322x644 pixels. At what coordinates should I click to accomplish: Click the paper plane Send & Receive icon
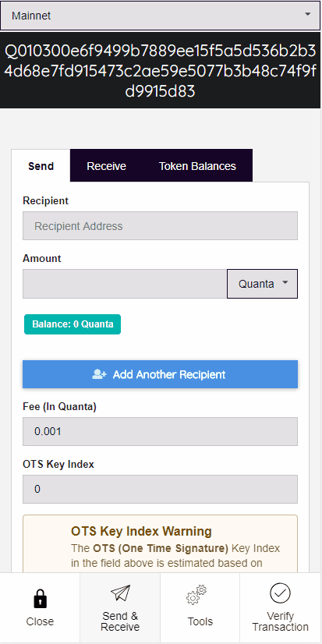pyautogui.click(x=120, y=594)
